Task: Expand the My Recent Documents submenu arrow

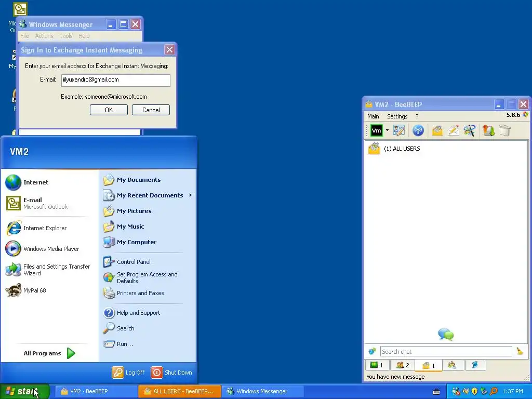Action: pyautogui.click(x=191, y=195)
